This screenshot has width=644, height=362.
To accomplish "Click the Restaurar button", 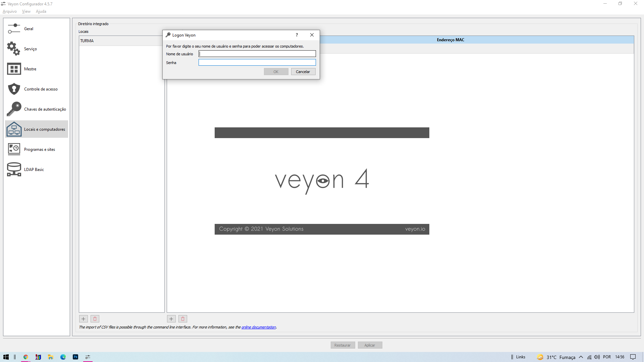I will 343,345.
